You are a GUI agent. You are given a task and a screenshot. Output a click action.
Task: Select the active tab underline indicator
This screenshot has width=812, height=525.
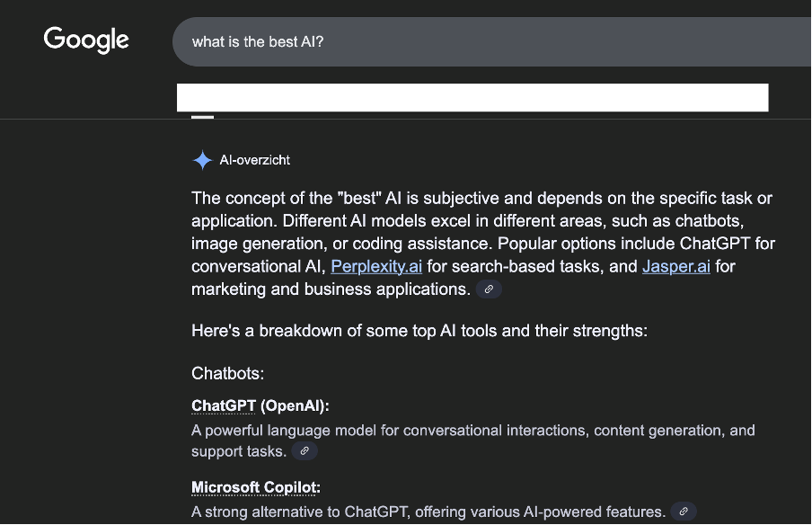[202, 117]
